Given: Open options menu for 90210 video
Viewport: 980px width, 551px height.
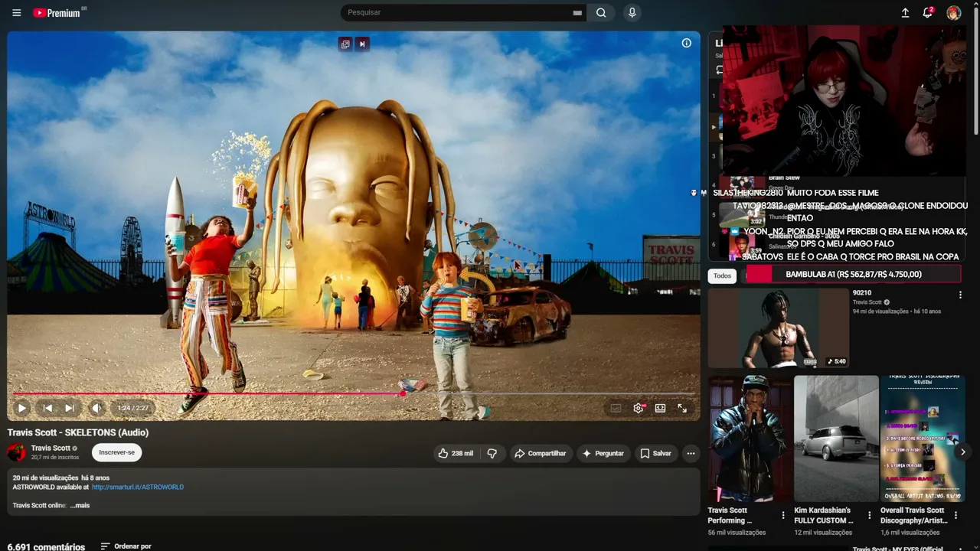Looking at the screenshot, I should (960, 295).
